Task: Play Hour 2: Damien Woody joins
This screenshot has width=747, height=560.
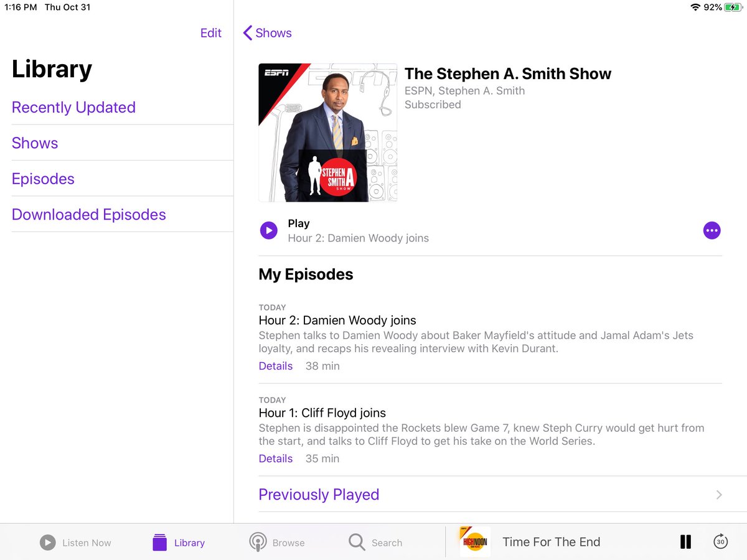Action: tap(269, 231)
